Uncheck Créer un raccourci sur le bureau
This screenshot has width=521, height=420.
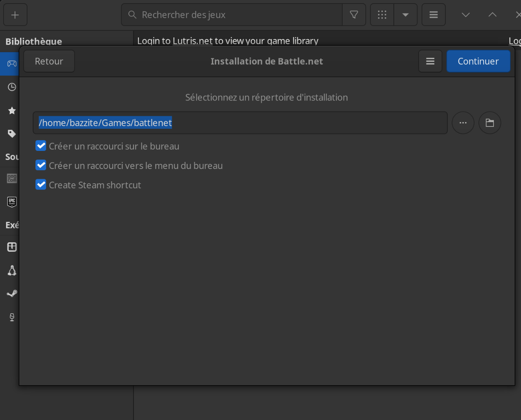click(x=41, y=146)
